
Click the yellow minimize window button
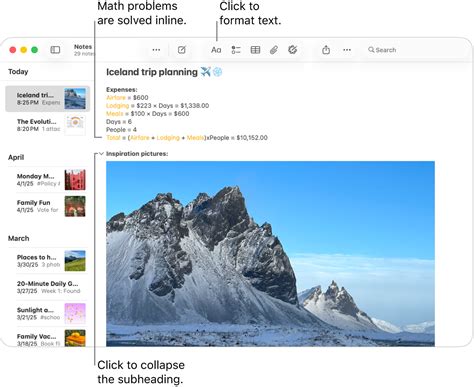tap(24, 50)
